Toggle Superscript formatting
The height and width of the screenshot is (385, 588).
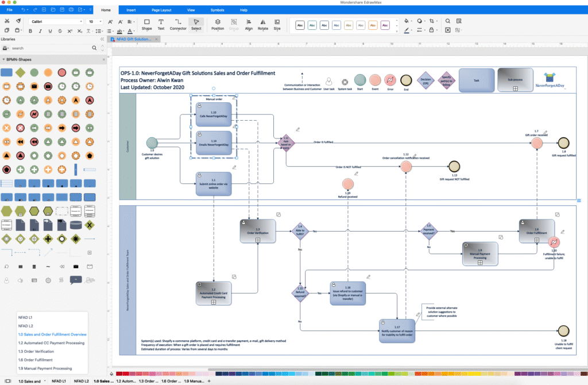coord(69,31)
